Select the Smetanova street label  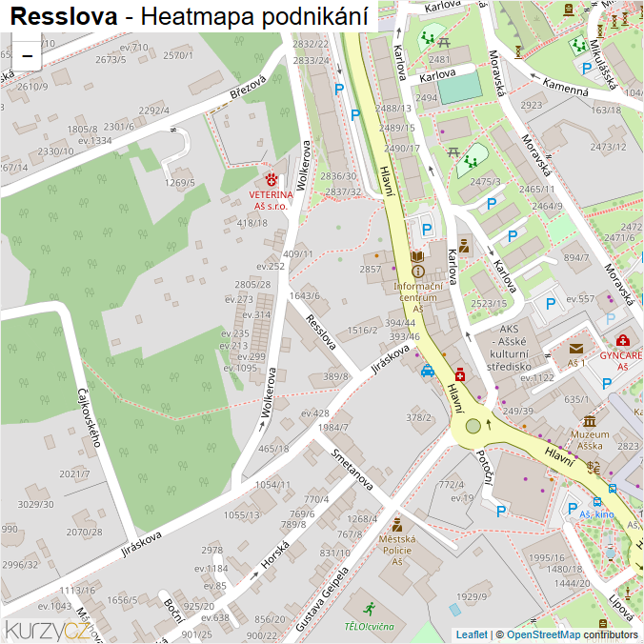352,470
